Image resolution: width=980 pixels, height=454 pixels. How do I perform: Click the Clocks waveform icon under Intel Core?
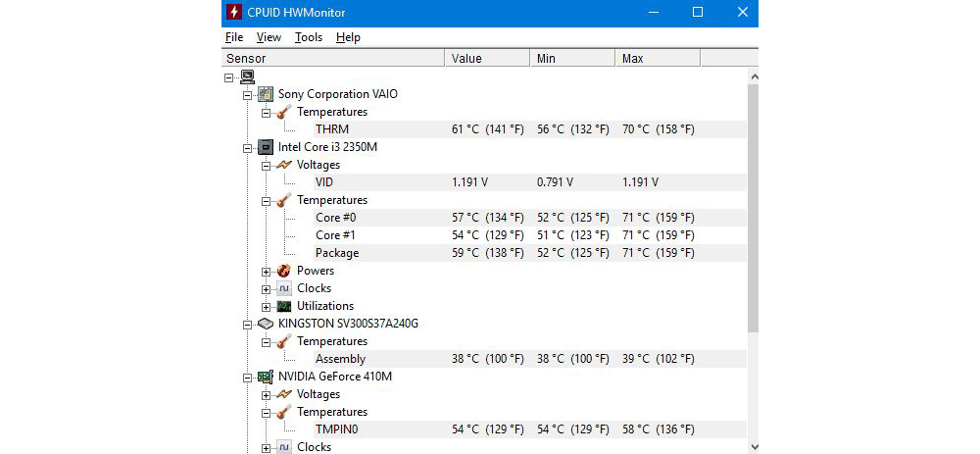[283, 288]
